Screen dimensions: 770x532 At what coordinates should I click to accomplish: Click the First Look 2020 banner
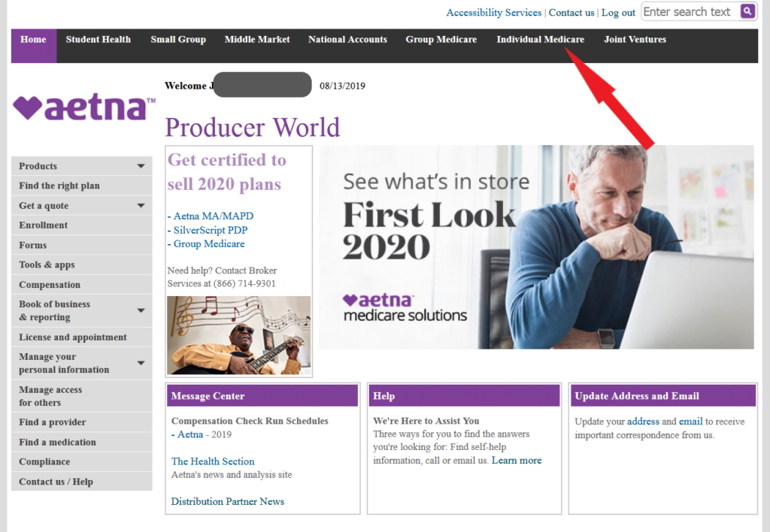[x=536, y=247]
